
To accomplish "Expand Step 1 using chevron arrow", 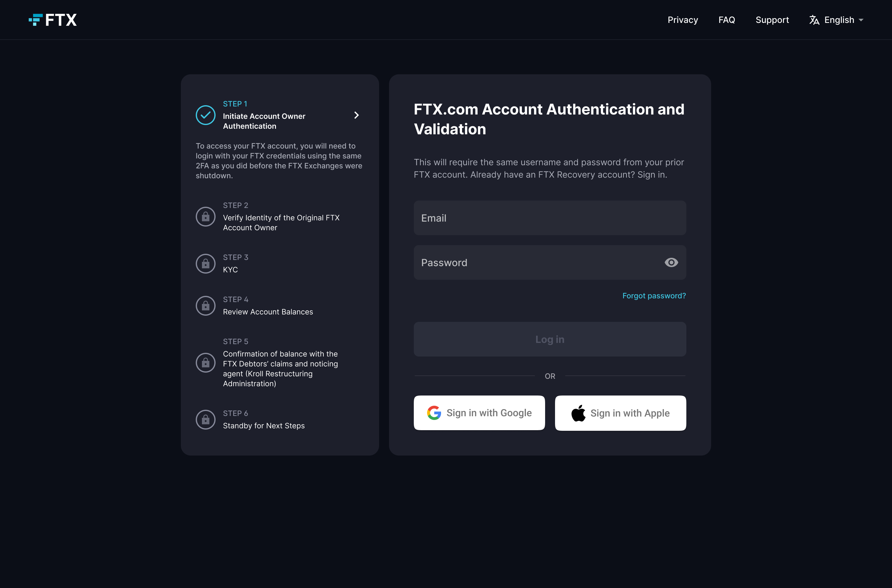I will pos(357,115).
